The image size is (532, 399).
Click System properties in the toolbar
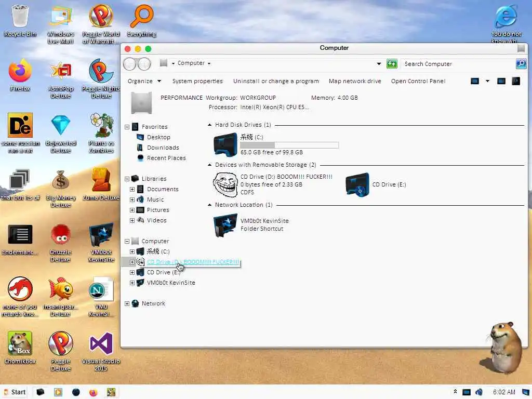pos(197,81)
